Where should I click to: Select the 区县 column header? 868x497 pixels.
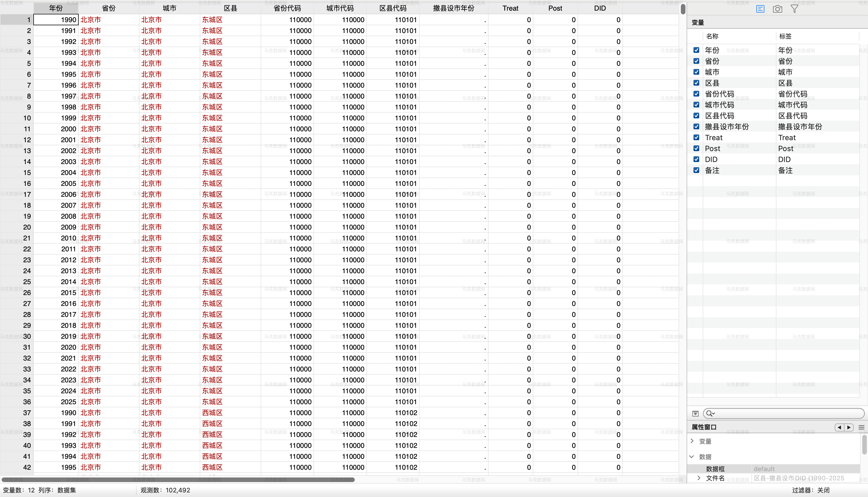tap(230, 8)
